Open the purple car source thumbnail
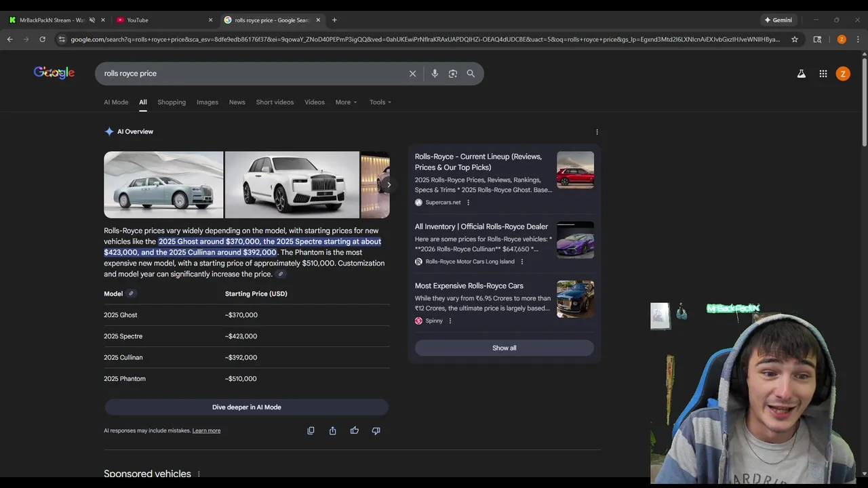This screenshot has height=488, width=868. (575, 240)
